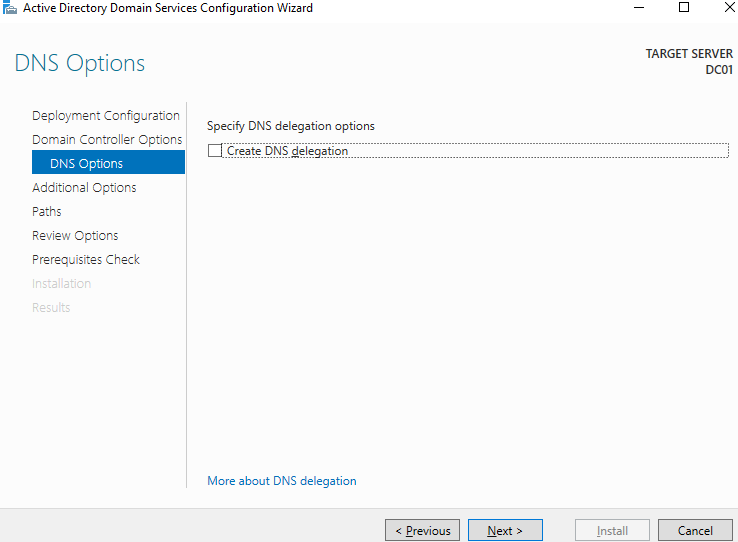Click the wizard title bar icon

pos(9,8)
